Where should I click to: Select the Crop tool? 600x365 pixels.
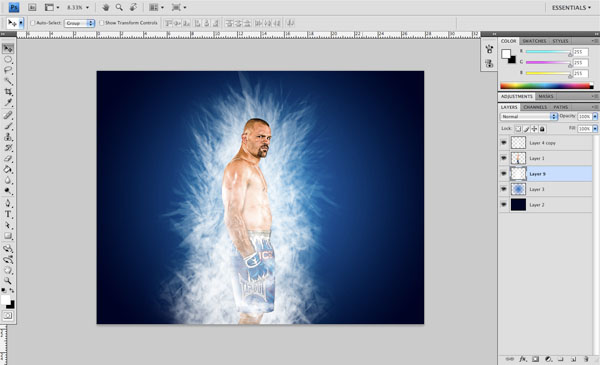click(8, 92)
